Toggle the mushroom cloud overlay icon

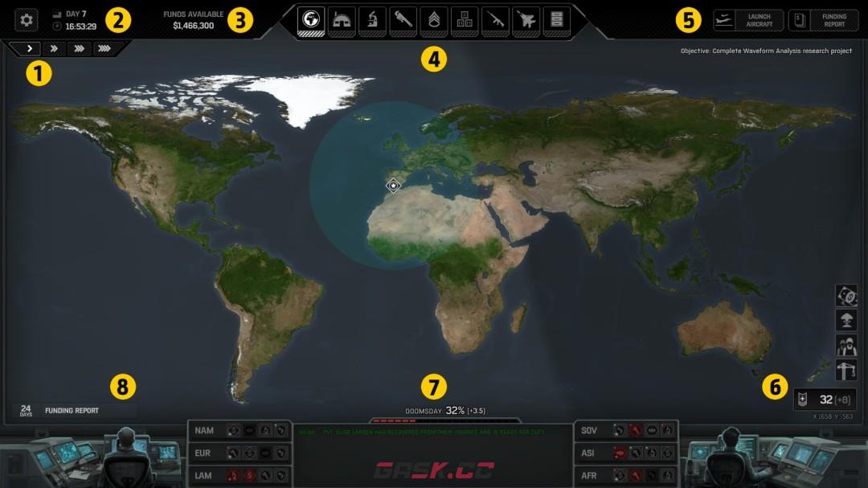[846, 320]
